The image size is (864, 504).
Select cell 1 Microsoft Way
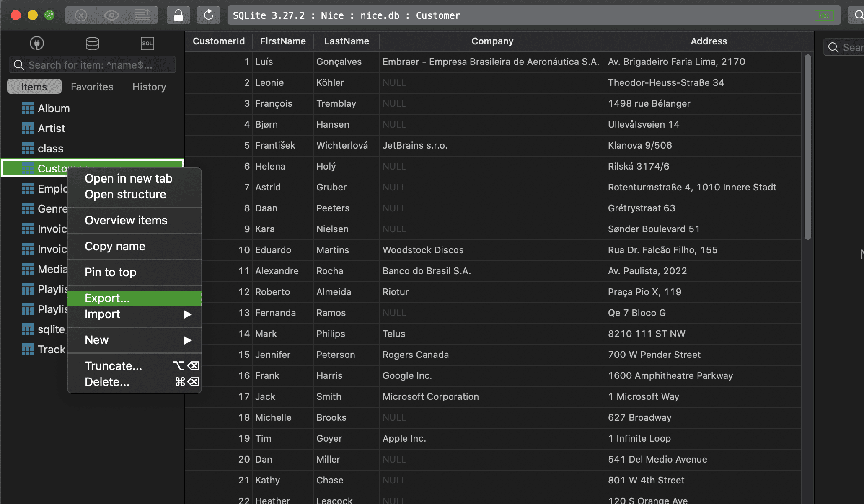click(x=703, y=397)
